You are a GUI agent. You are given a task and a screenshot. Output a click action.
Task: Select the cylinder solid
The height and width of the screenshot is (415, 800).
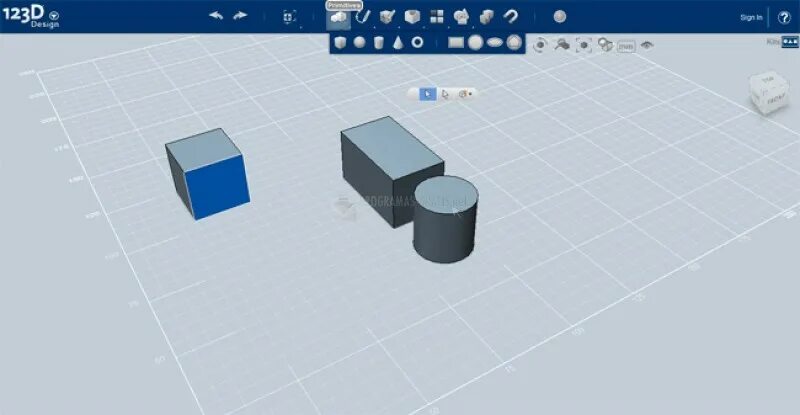445,219
